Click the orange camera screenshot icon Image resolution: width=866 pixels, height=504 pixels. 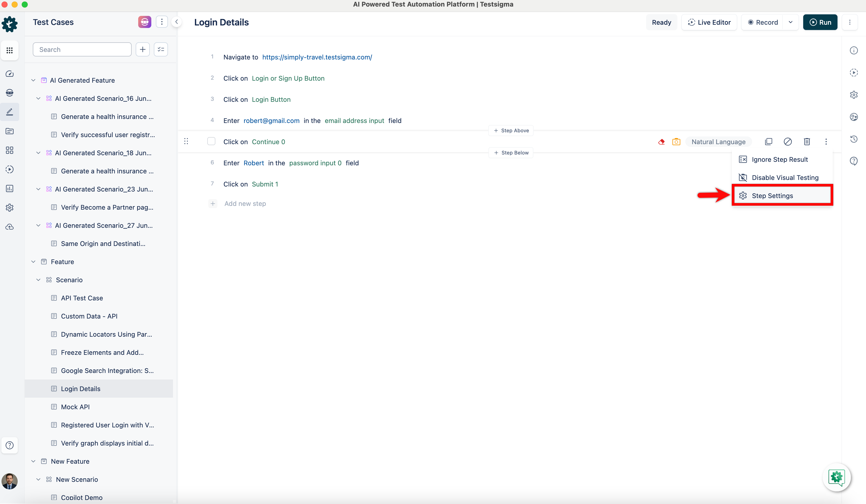(x=676, y=142)
